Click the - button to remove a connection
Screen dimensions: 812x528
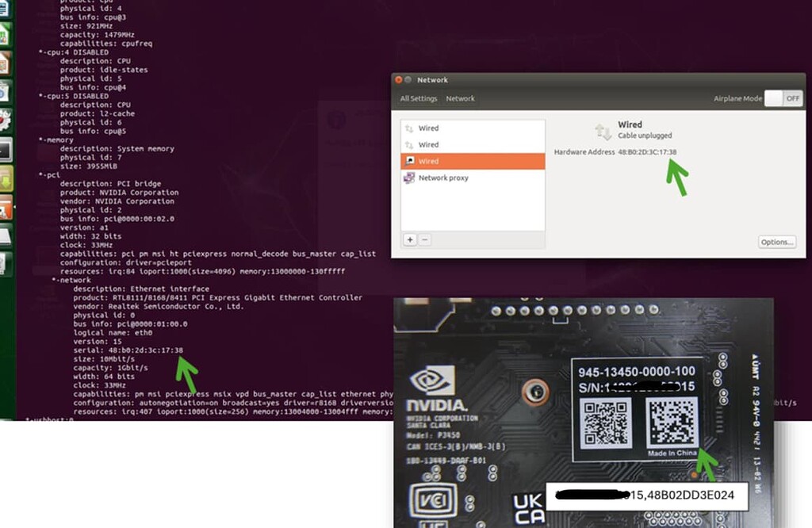[424, 239]
